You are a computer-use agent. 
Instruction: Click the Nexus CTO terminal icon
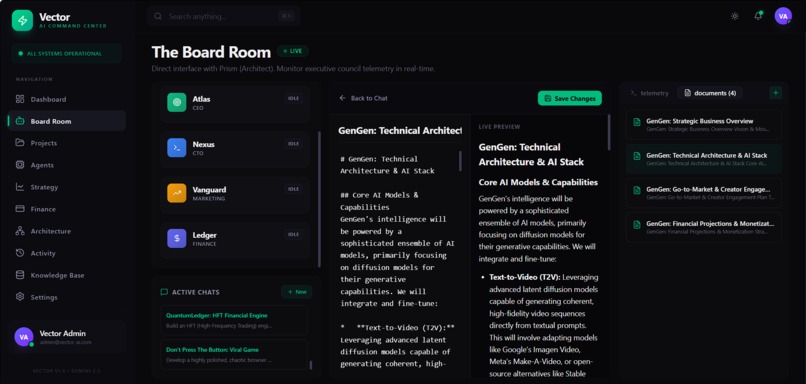pyautogui.click(x=177, y=148)
